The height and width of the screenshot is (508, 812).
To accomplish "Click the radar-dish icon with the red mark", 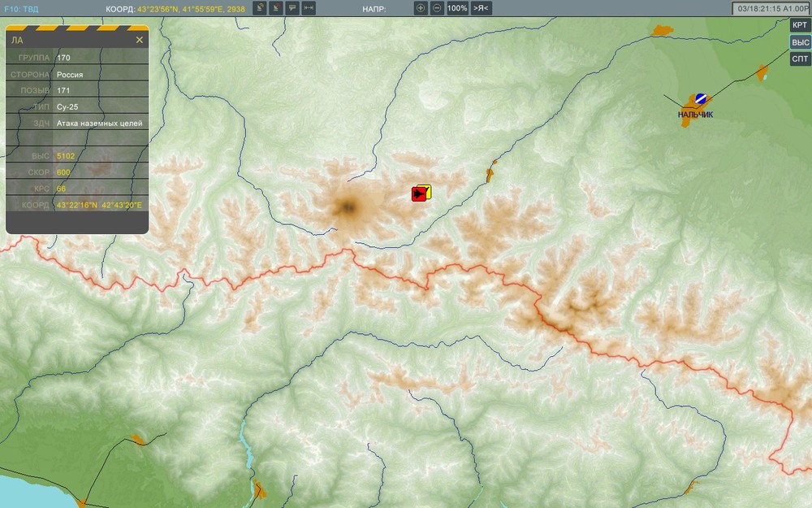I will 276,8.
